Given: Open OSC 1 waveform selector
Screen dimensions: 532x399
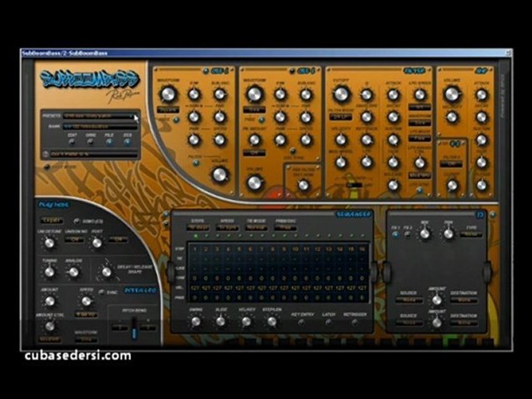Looking at the screenshot, I should point(168,110).
